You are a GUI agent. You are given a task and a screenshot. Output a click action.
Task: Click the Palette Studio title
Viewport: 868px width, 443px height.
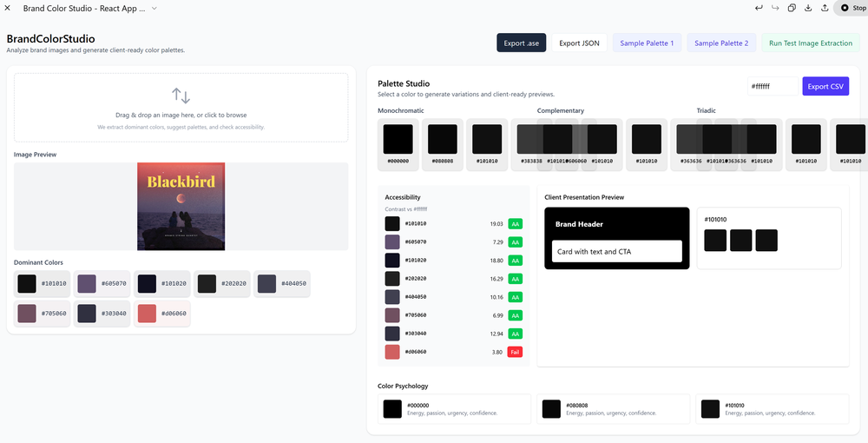404,83
